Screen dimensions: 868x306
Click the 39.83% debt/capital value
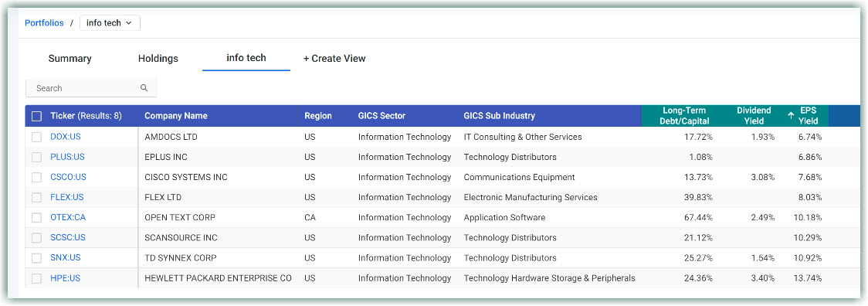(x=698, y=197)
